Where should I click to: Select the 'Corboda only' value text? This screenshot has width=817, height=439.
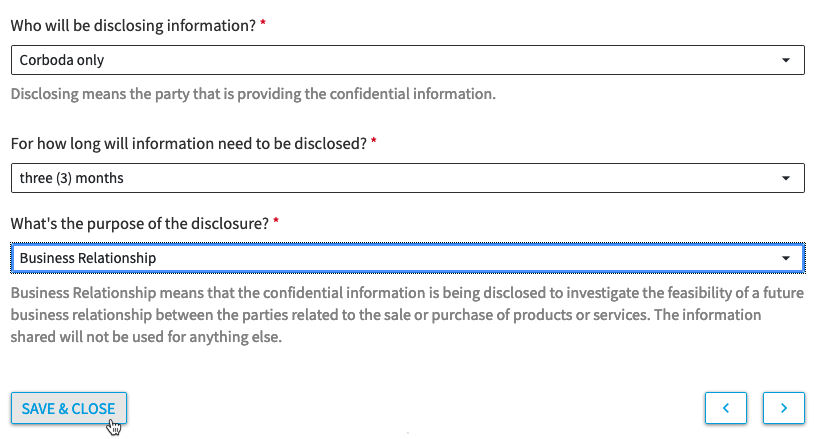click(62, 60)
